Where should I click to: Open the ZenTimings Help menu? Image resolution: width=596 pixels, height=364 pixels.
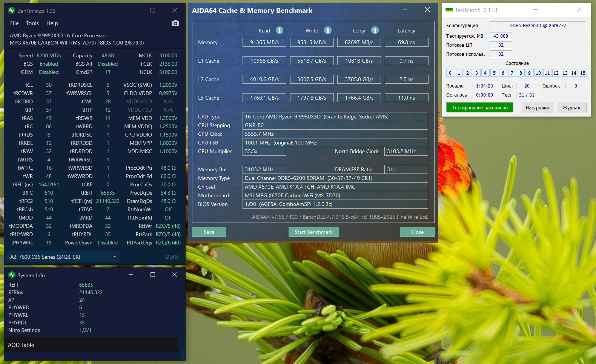(52, 23)
